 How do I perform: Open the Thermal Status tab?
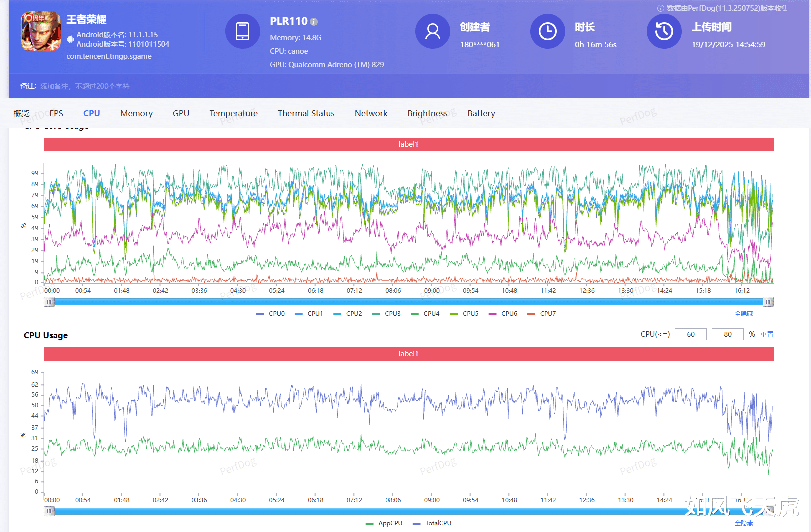[x=306, y=113]
